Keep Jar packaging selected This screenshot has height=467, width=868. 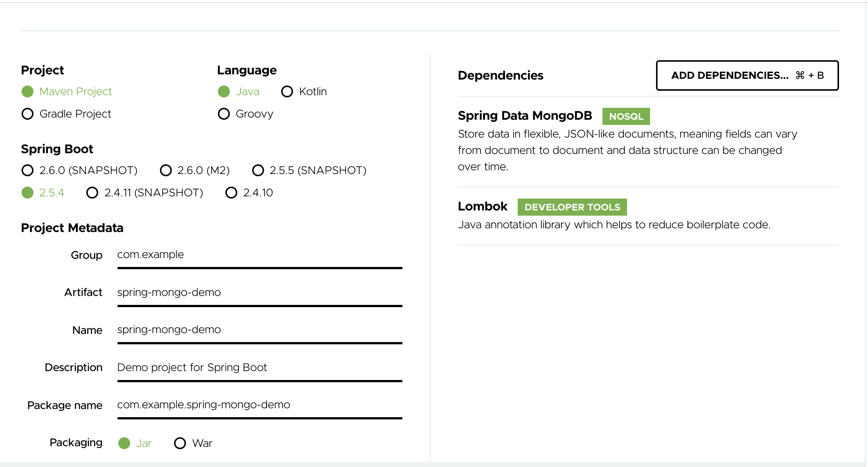125,443
